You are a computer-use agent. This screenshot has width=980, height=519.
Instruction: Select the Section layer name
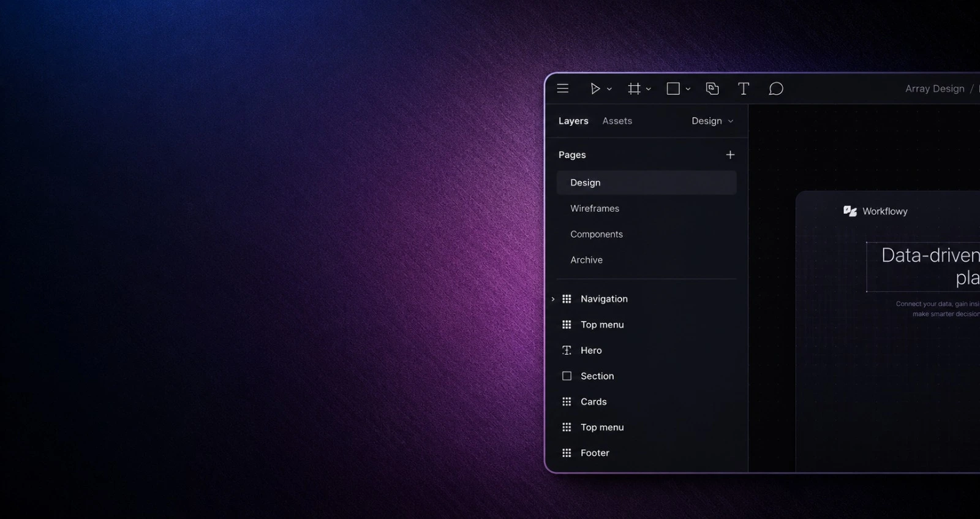click(597, 376)
